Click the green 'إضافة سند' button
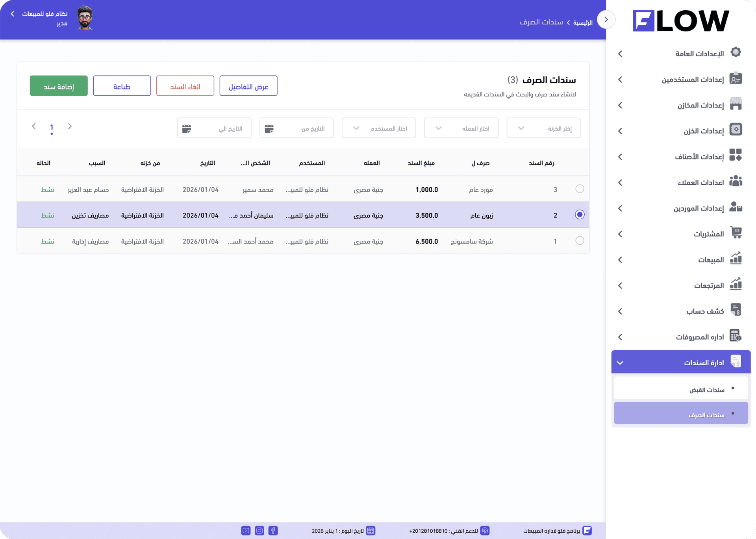Image resolution: width=756 pixels, height=539 pixels. pyautogui.click(x=59, y=86)
